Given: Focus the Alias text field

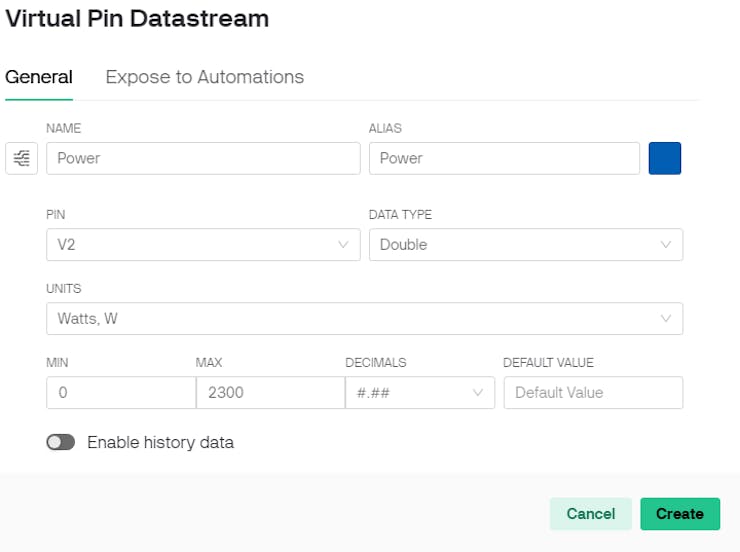Looking at the screenshot, I should click(504, 158).
